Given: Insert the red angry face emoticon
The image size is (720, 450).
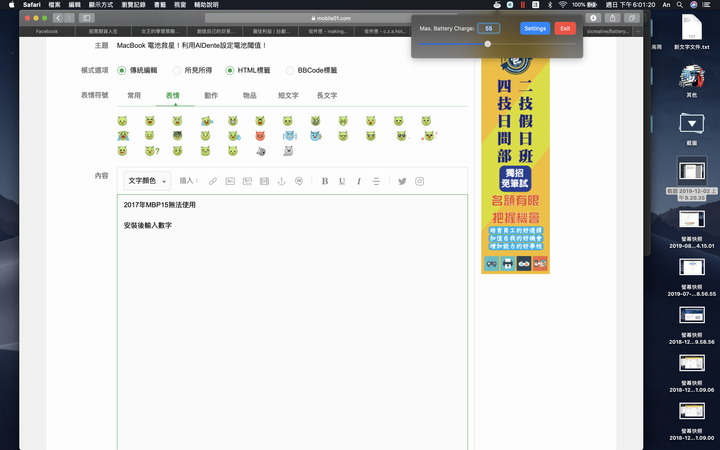Looking at the screenshot, I should [x=260, y=136].
